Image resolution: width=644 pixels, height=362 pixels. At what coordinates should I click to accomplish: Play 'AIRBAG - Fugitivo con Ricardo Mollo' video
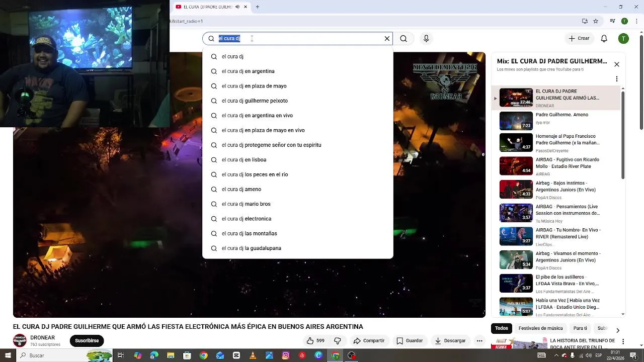tap(556, 166)
